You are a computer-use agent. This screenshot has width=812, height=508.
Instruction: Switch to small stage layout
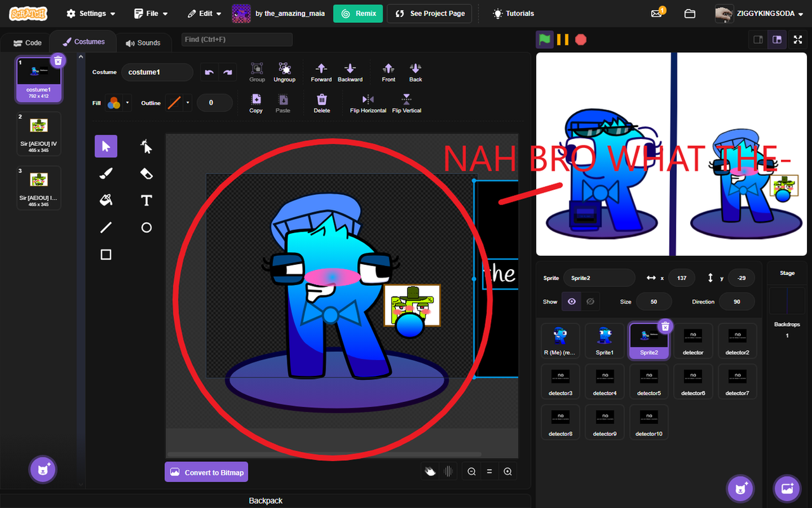click(x=757, y=39)
